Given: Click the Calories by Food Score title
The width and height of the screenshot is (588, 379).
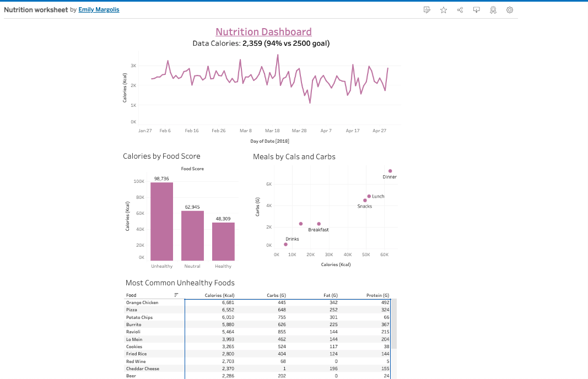Looking at the screenshot, I should pyautogui.click(x=161, y=156).
